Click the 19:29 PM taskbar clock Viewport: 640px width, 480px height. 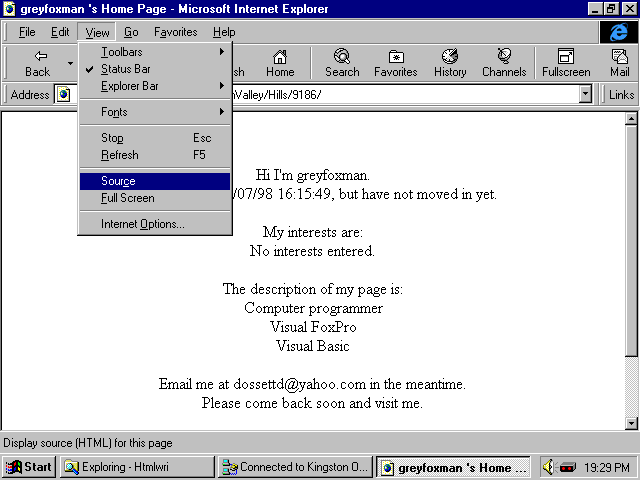click(607, 467)
